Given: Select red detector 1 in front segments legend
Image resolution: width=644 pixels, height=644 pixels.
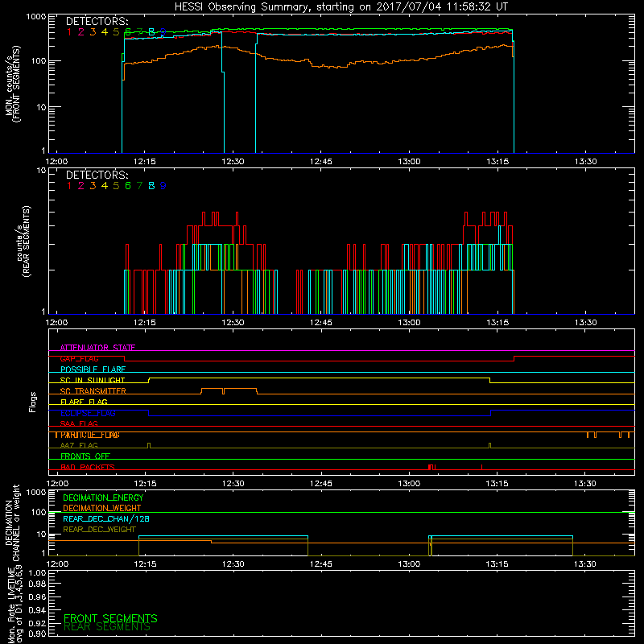Looking at the screenshot, I should click(69, 32).
